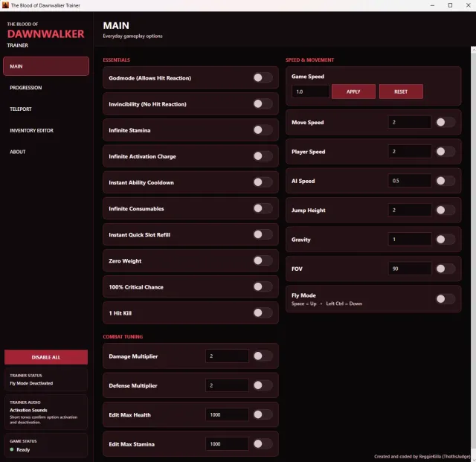This screenshot has width=476, height=462.
Task: Enable the Jump Height switch
Action: coord(446,210)
